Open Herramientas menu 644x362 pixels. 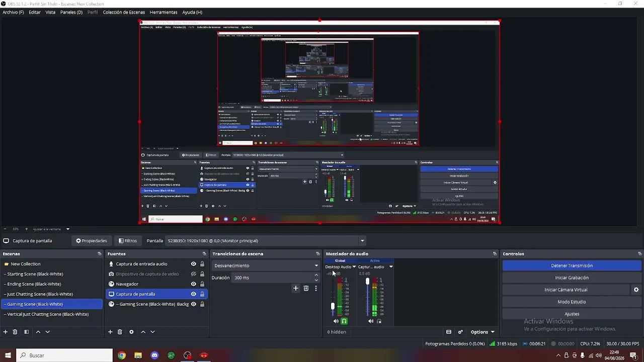[164, 12]
